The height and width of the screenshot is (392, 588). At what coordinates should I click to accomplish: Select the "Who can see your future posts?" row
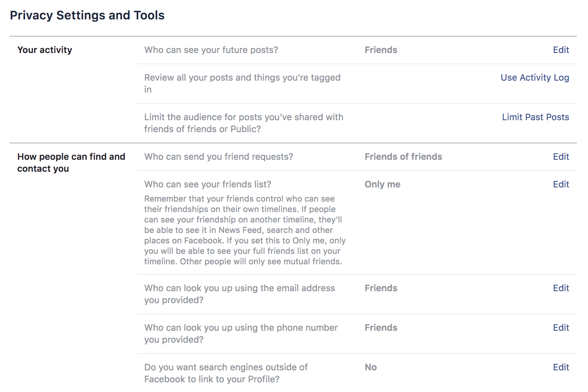click(x=211, y=50)
